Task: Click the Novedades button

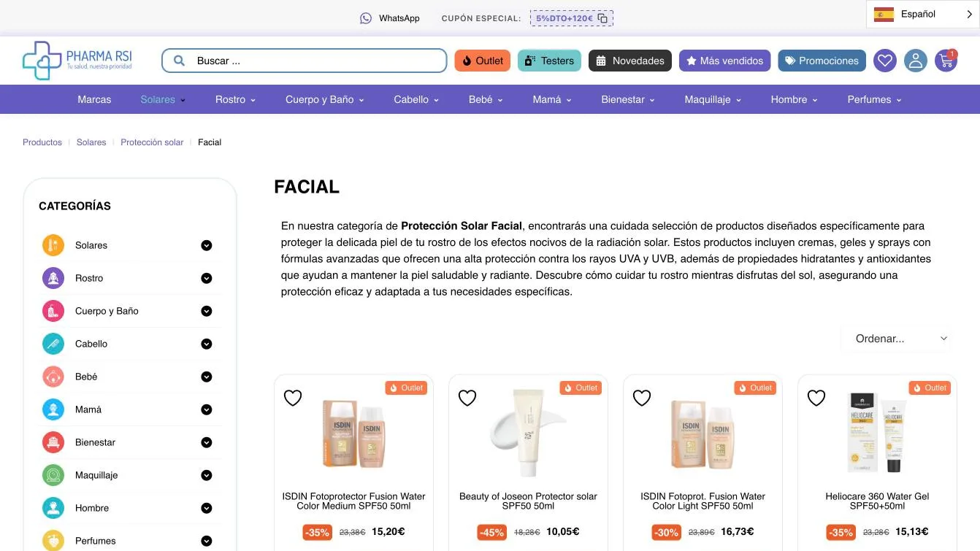Action: click(630, 61)
